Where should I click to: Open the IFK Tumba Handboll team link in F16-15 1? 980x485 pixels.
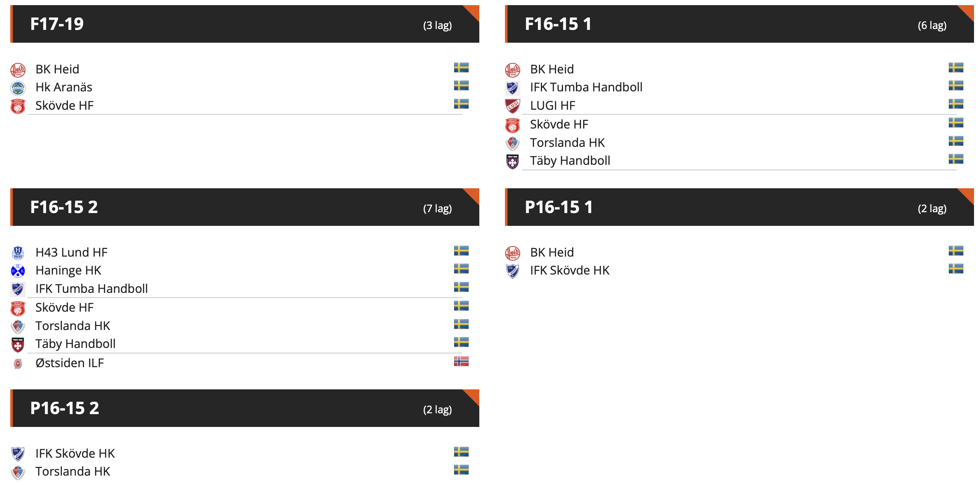[x=586, y=87]
